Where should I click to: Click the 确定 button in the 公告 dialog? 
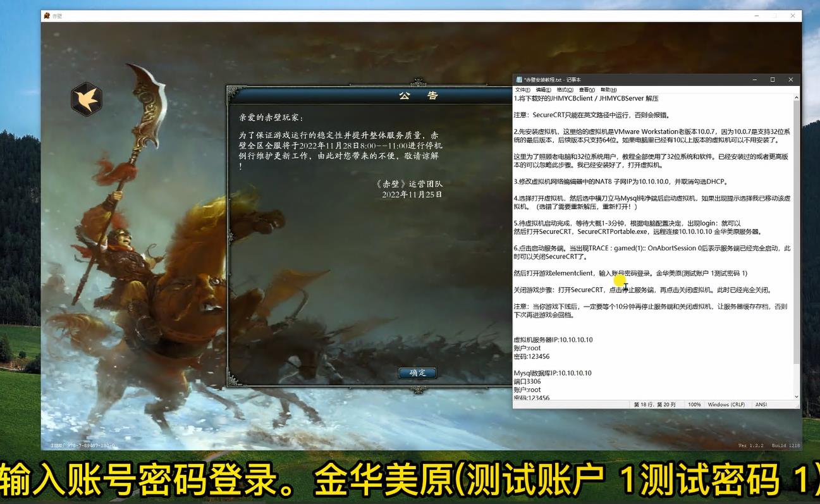tap(418, 373)
